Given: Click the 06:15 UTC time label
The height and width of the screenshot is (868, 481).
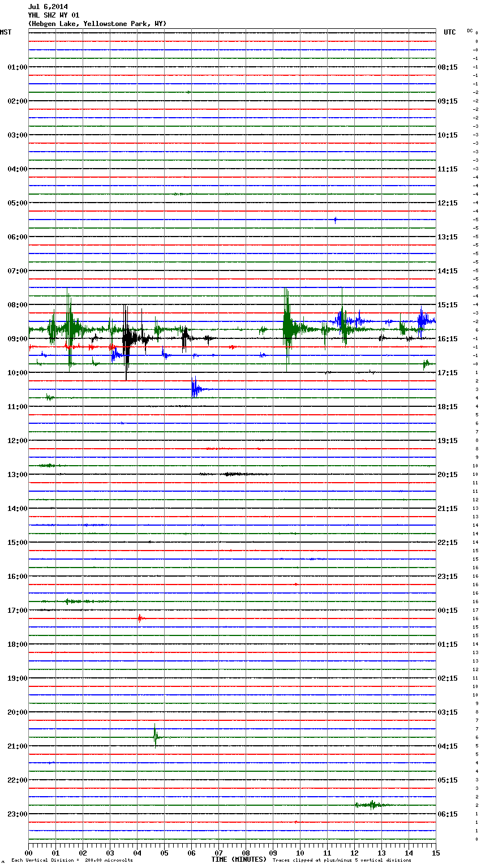Looking at the screenshot, I should pos(448,814).
